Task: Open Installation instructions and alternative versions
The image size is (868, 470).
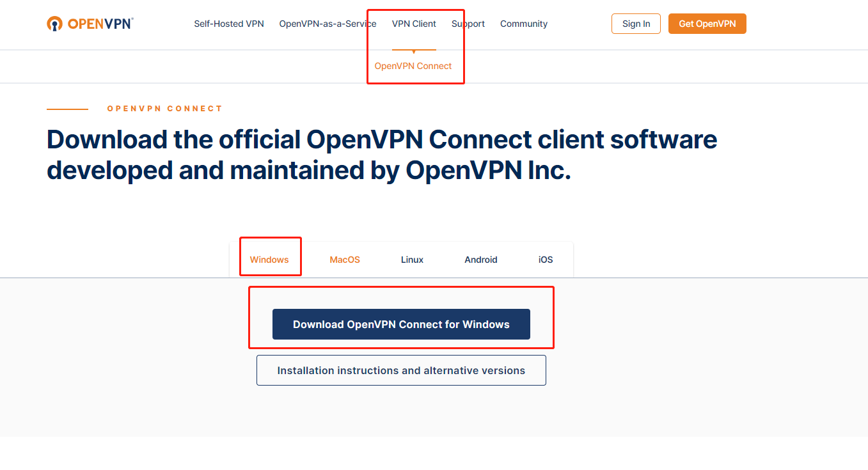Action: 401,370
